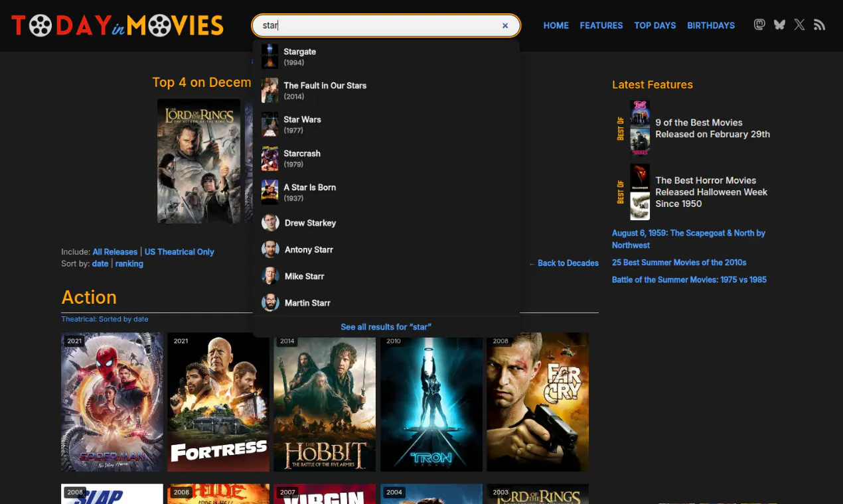
Task: Choose Star Wars (1977) from suggestions
Action: click(386, 124)
